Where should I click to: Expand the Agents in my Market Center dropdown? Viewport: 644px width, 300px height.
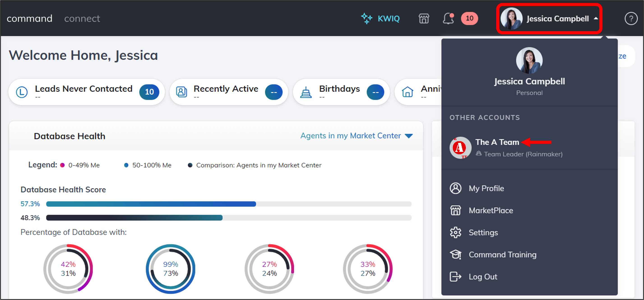(x=356, y=136)
